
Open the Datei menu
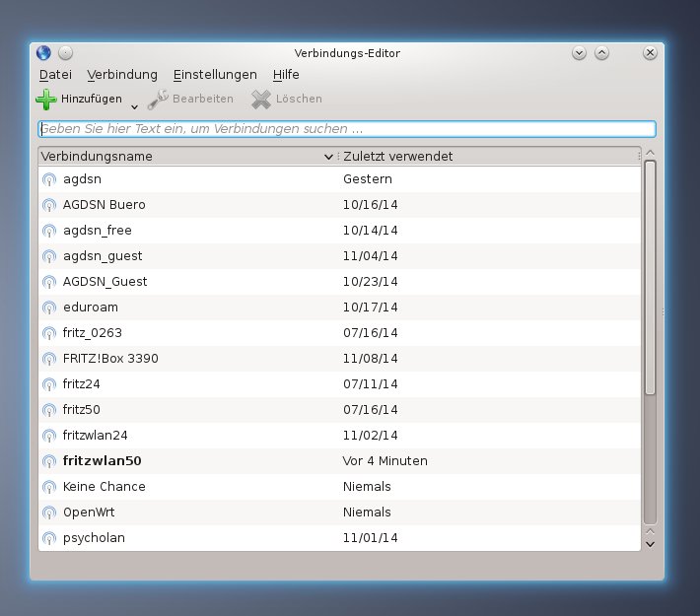pos(55,75)
